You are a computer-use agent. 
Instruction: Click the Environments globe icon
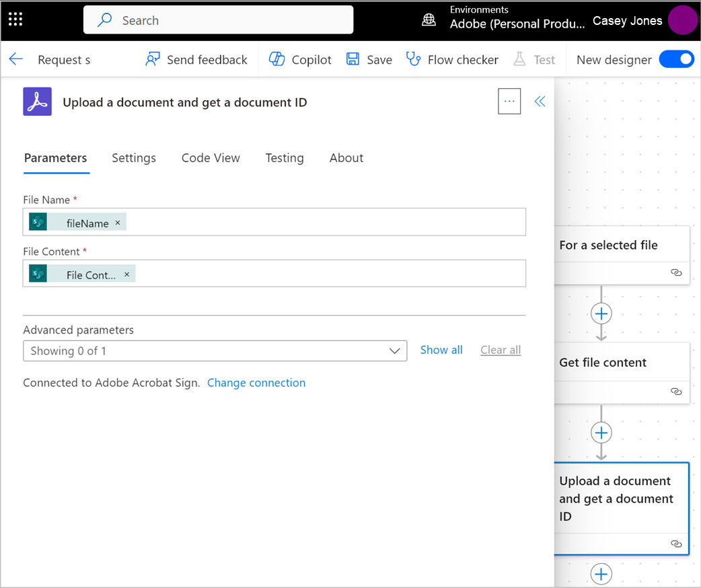[429, 20]
